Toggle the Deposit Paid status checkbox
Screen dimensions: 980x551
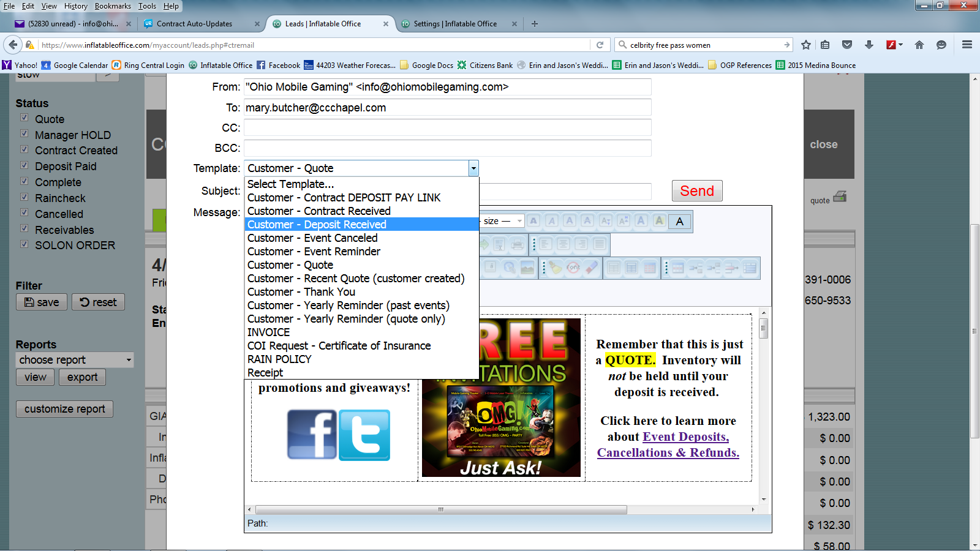pyautogui.click(x=24, y=165)
